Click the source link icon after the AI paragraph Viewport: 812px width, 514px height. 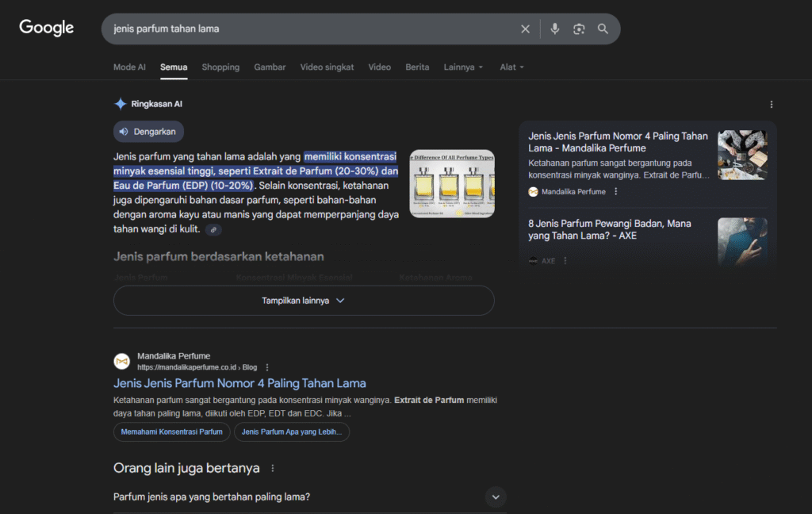pyautogui.click(x=213, y=230)
